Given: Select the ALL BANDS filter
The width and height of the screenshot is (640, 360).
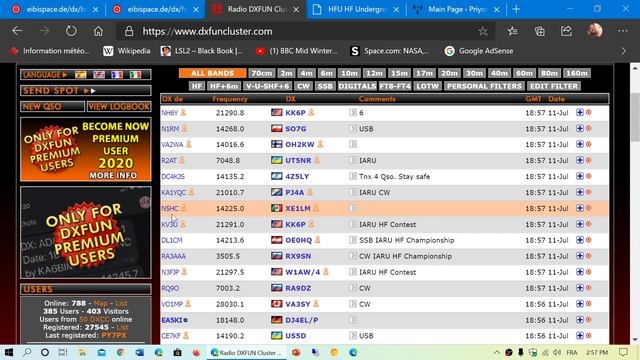Looking at the screenshot, I should [x=212, y=73].
